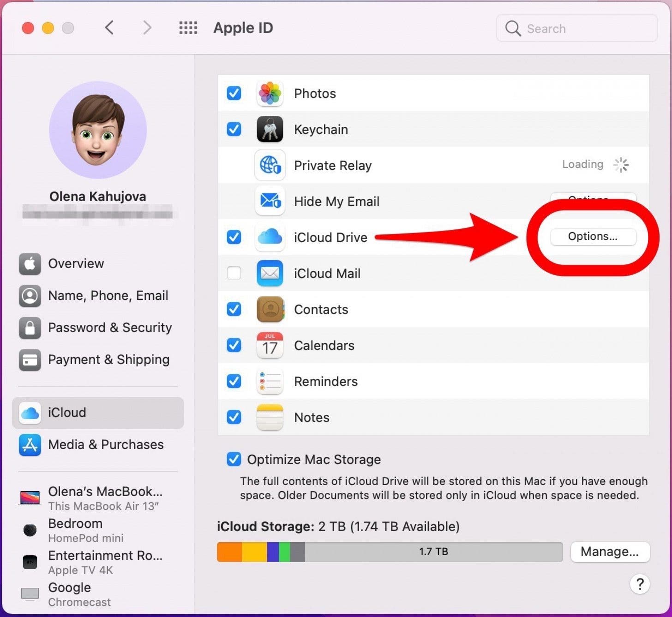This screenshot has width=672, height=617.
Task: Disable Optimize Mac Storage checkbox
Action: click(x=234, y=459)
